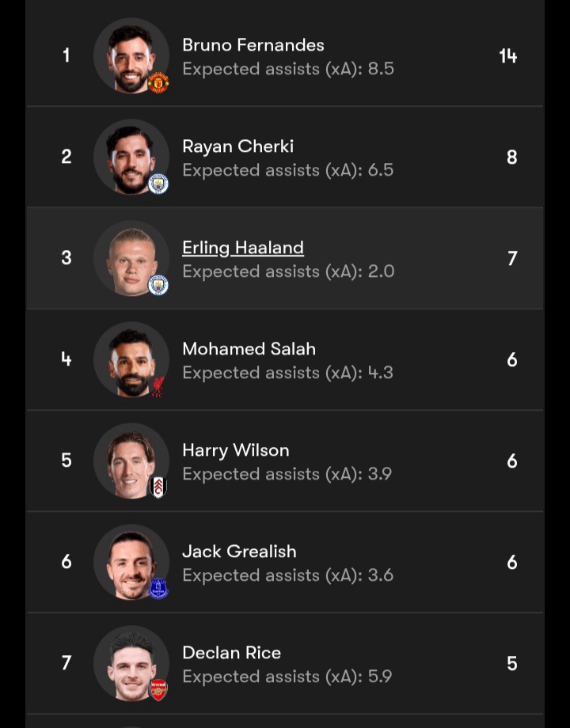Screen dimensions: 570x728
Task: Open the Erling Haaland name link
Action: [243, 248]
